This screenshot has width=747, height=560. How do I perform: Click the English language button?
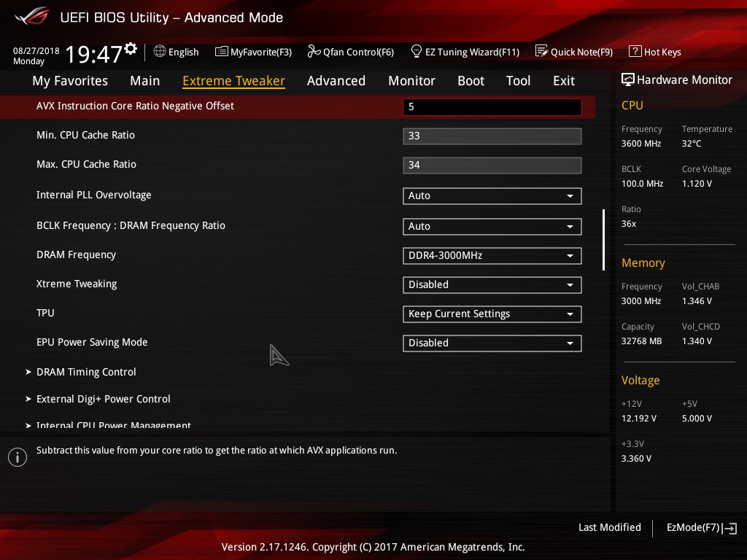[177, 52]
